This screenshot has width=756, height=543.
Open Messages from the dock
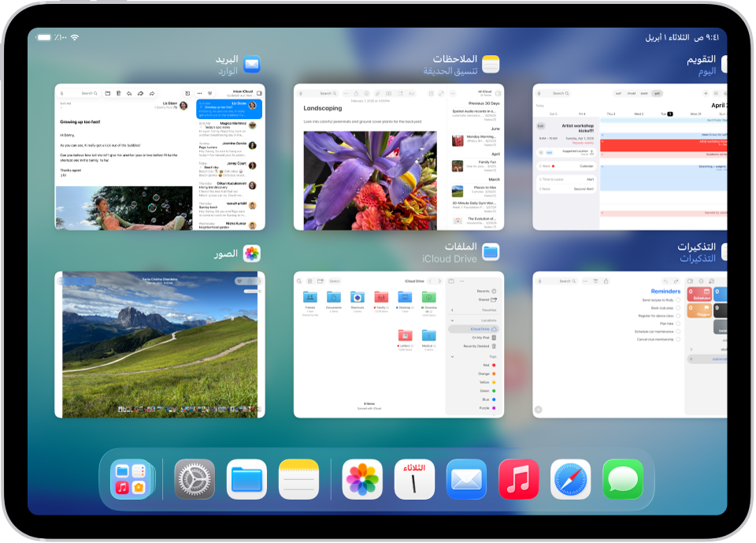click(622, 479)
